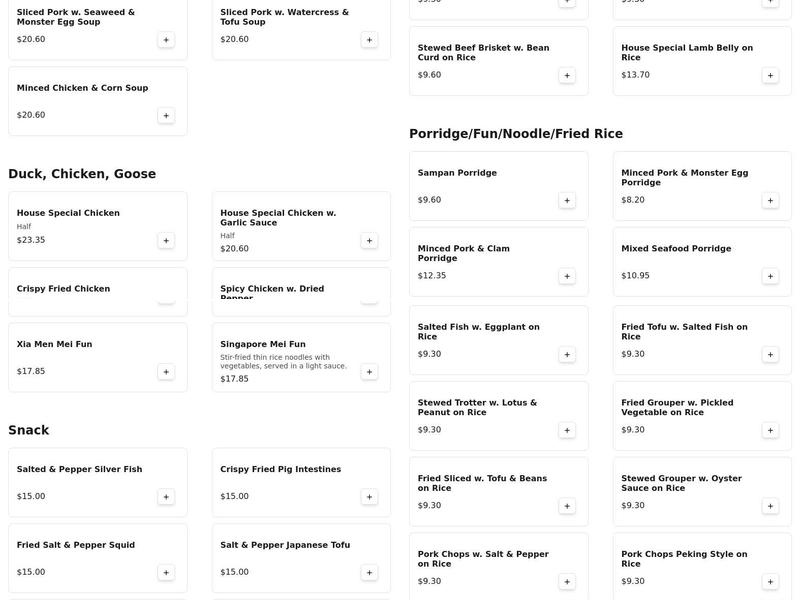
Task: Click plus button for House Special Chicken
Action: point(166,241)
